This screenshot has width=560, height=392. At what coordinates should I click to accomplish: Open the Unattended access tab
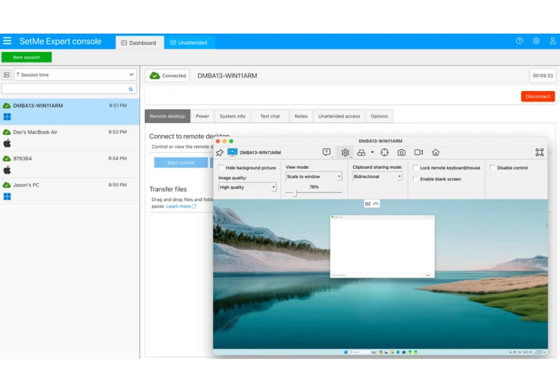tap(339, 116)
